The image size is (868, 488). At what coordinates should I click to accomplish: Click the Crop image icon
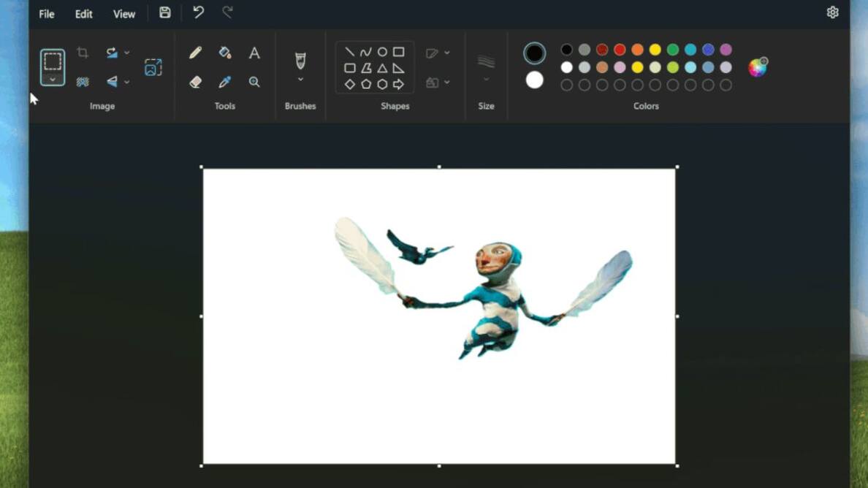coord(83,53)
